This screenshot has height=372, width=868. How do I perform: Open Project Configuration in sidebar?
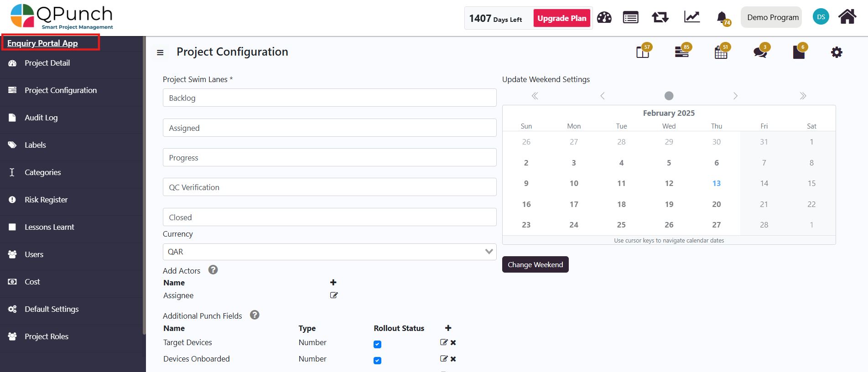72,90
